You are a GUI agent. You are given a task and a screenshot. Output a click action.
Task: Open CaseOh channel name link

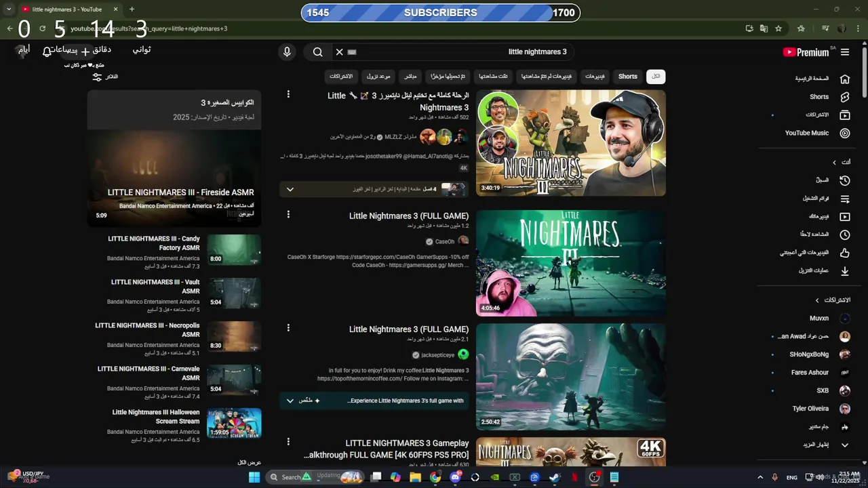[x=445, y=242]
